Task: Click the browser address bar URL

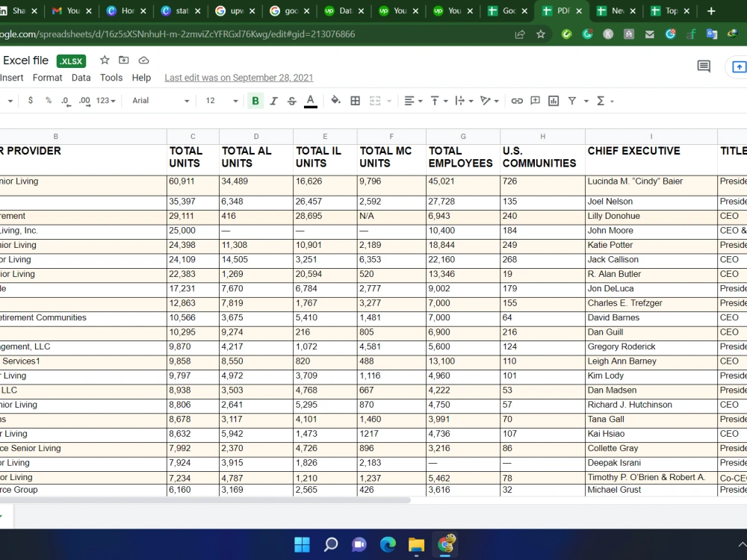Action: pyautogui.click(x=177, y=34)
